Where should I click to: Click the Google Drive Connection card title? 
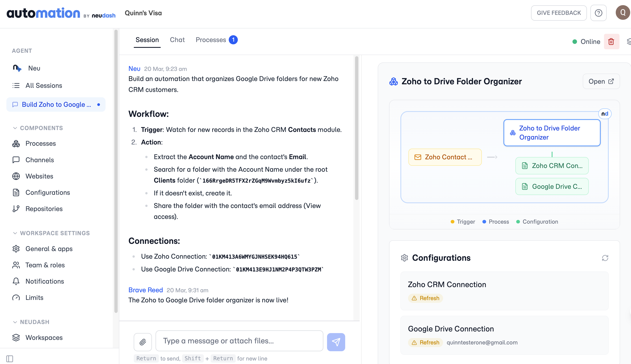coord(451,329)
